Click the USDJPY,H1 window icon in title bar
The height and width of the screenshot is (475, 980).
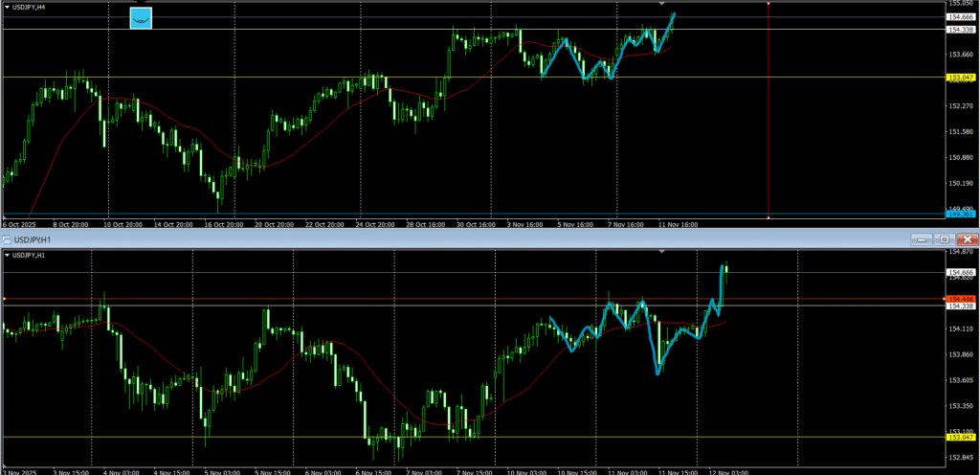(x=7, y=238)
